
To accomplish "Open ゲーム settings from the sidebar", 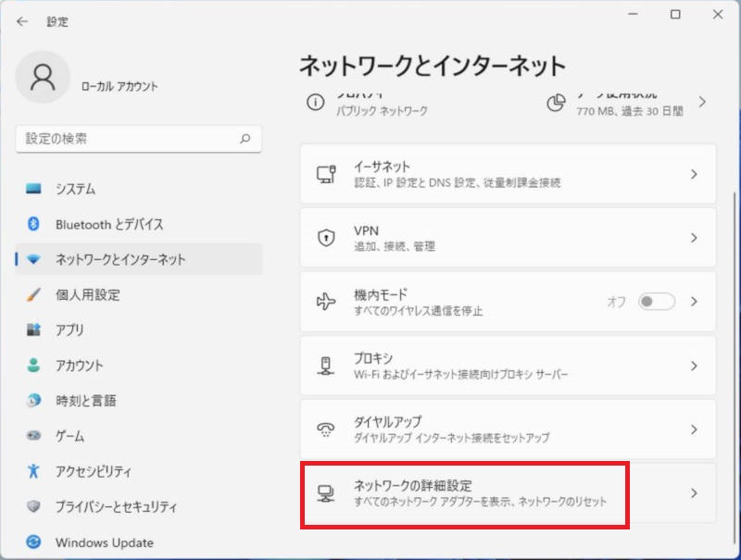I will click(139, 435).
